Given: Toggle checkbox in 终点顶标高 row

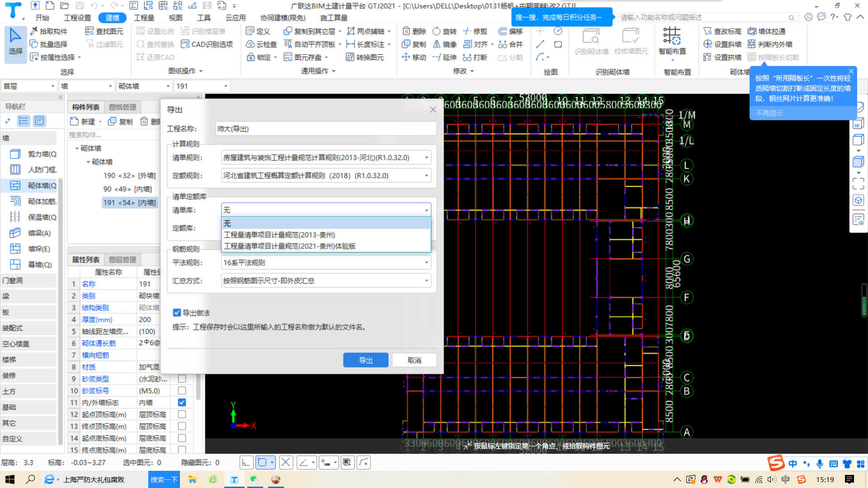Looking at the screenshot, I should pos(182,426).
